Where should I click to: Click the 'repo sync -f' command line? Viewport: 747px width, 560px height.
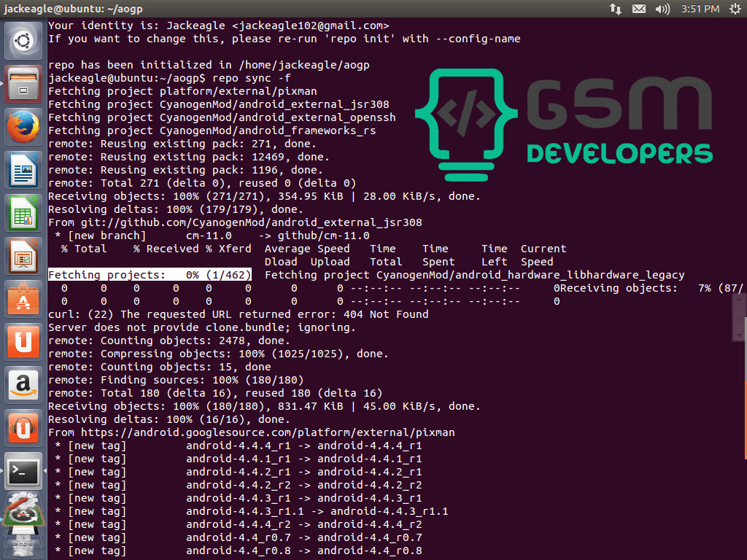[x=169, y=78]
